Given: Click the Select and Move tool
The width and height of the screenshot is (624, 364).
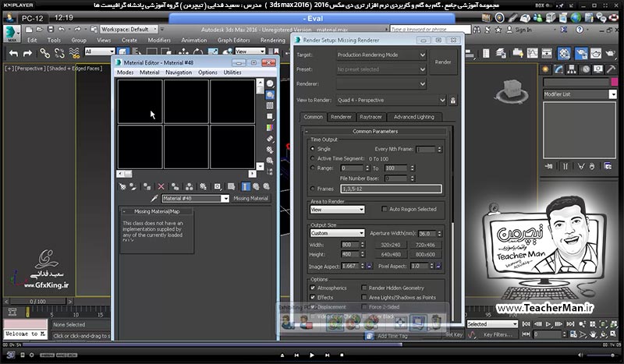Looking at the screenshot, I should point(183,52).
